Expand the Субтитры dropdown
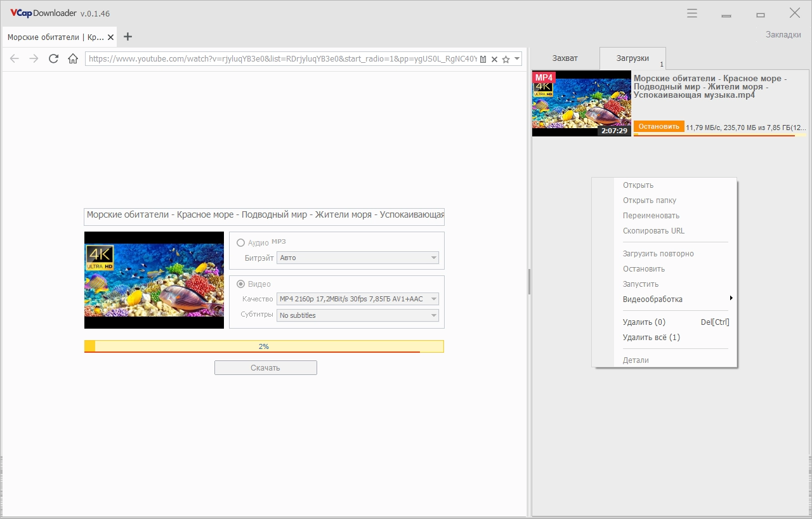This screenshot has height=519, width=812. (x=358, y=315)
